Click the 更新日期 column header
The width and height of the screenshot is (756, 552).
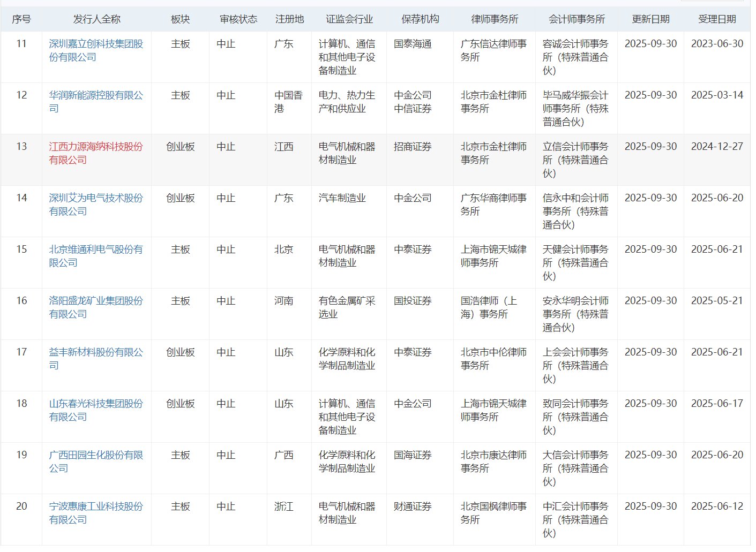tap(651, 19)
